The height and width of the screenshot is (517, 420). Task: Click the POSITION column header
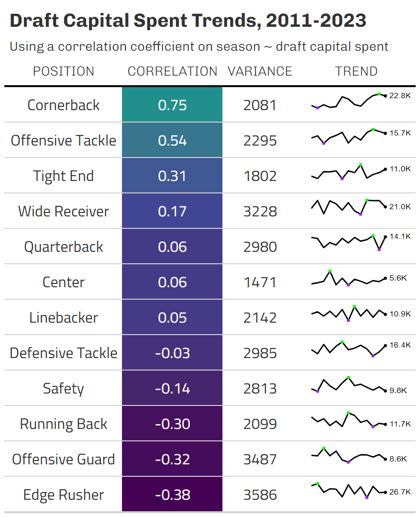(64, 71)
